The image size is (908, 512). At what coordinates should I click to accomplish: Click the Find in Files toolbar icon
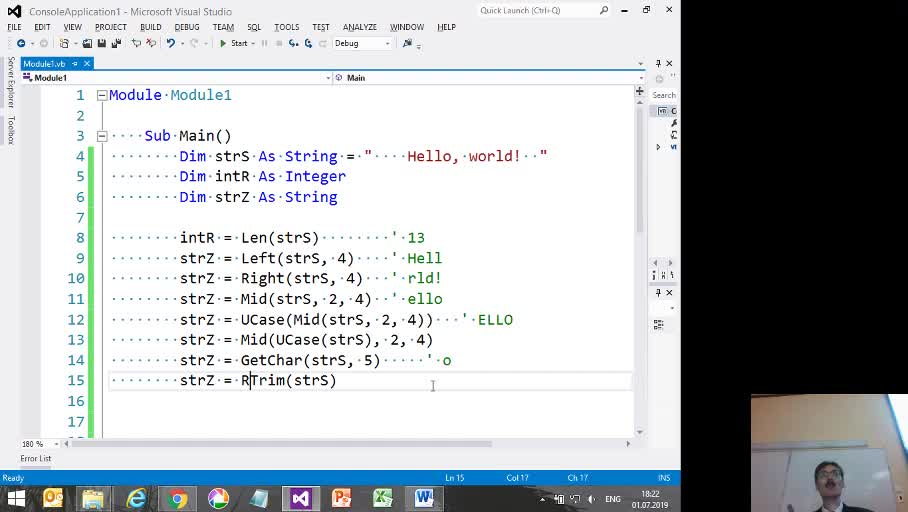coord(407,43)
